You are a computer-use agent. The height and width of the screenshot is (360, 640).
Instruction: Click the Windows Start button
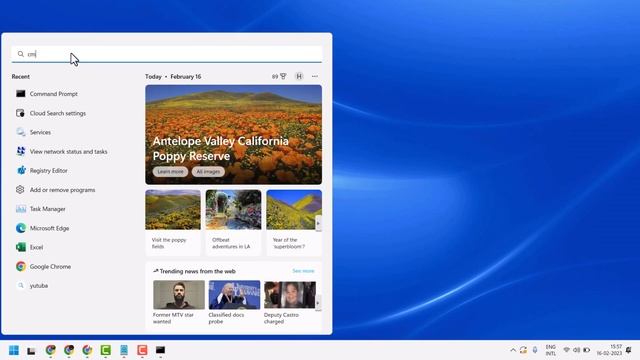(14, 350)
